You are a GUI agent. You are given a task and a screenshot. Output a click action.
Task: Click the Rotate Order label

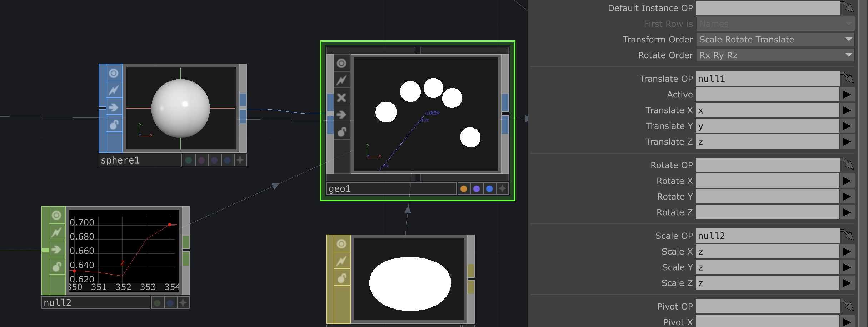[x=665, y=55]
